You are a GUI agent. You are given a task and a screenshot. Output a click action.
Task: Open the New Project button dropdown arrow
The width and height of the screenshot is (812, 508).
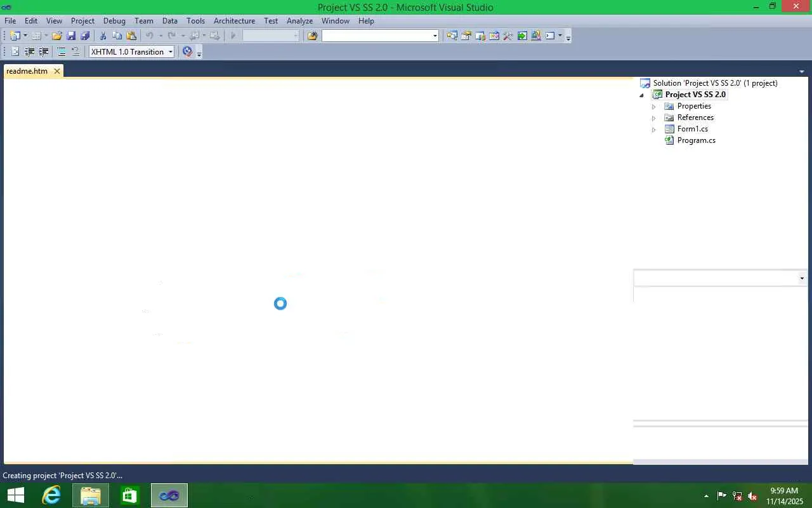coord(25,36)
